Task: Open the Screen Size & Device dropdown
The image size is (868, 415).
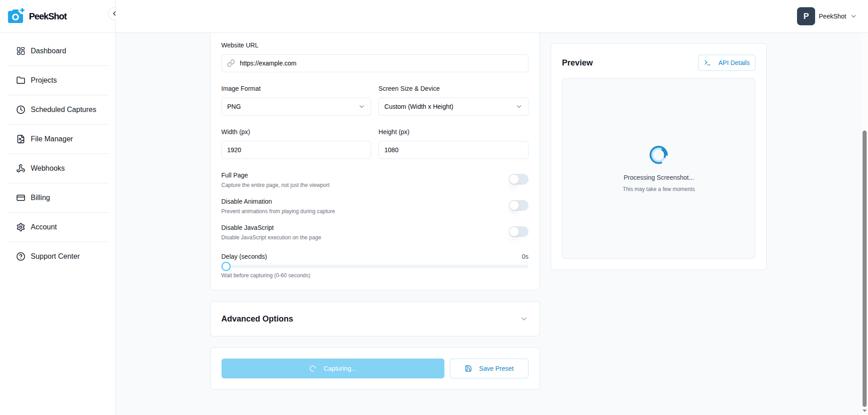Action: pyautogui.click(x=453, y=107)
